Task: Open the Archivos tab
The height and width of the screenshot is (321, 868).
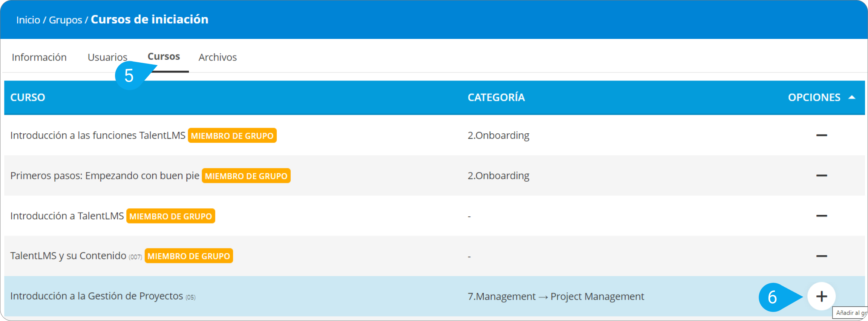Action: (218, 57)
